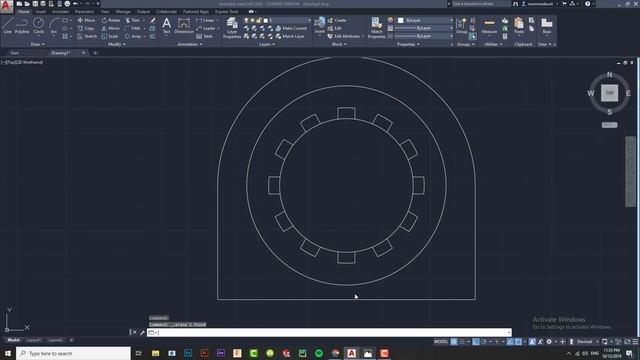
Task: Click the Mirror tool
Action: click(111, 28)
